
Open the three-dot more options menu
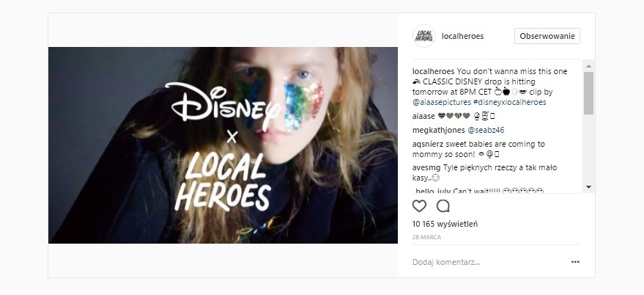point(576,261)
